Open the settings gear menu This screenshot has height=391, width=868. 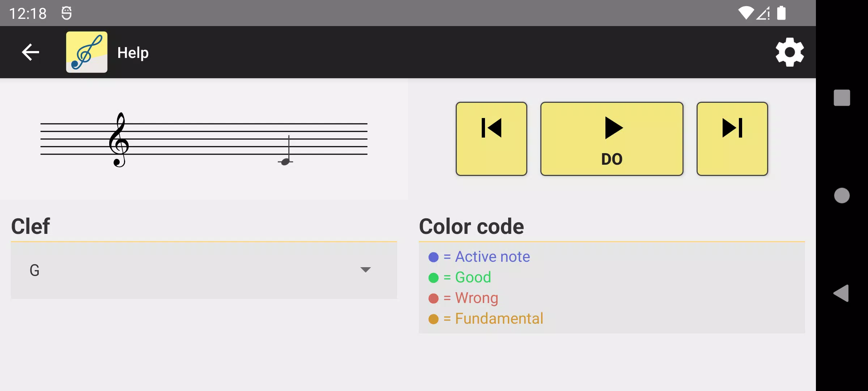(789, 52)
